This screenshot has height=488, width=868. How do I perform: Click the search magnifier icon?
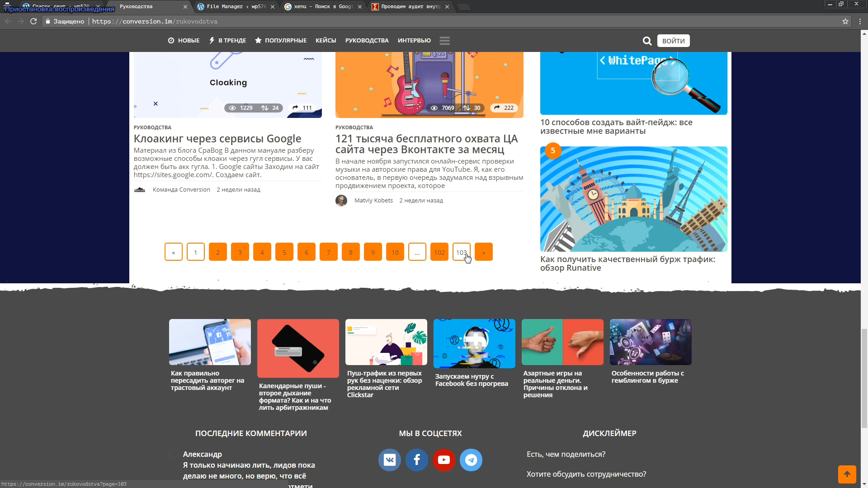(x=647, y=41)
